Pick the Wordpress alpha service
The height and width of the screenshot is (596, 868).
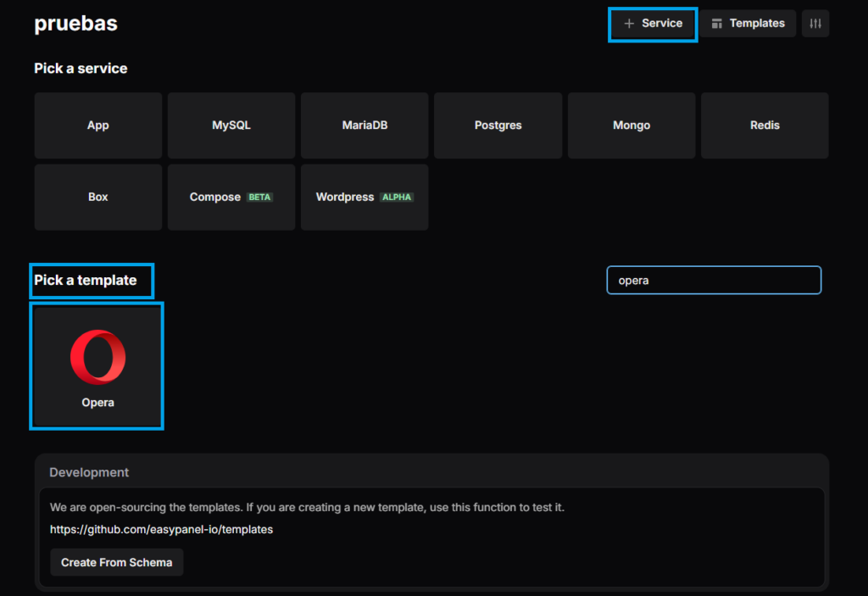[364, 197]
